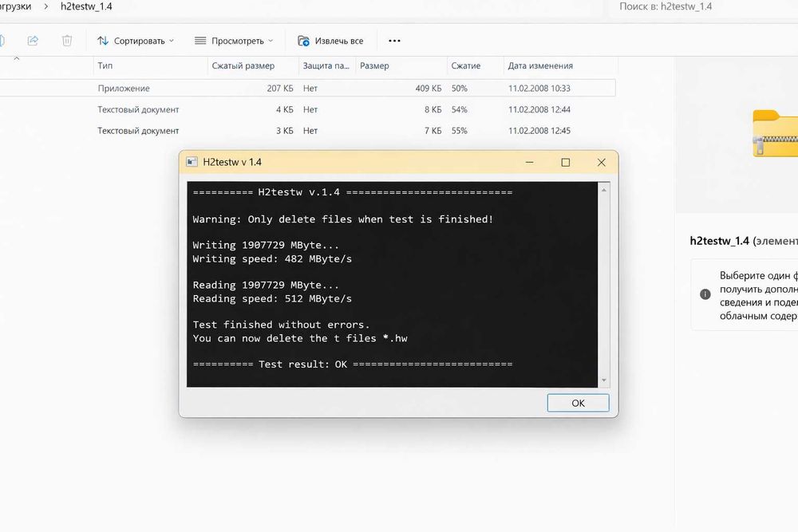Screen dimensions: 798x532
Task: Maximize the H2testw v 1.4 window
Action: (x=566, y=162)
